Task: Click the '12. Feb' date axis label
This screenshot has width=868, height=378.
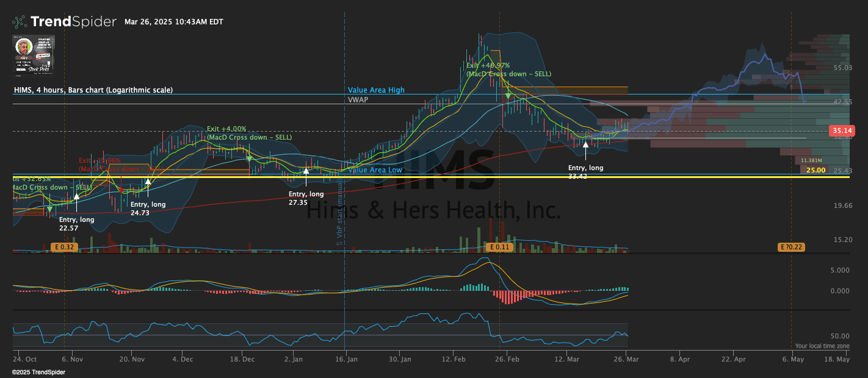Action: pyautogui.click(x=454, y=360)
